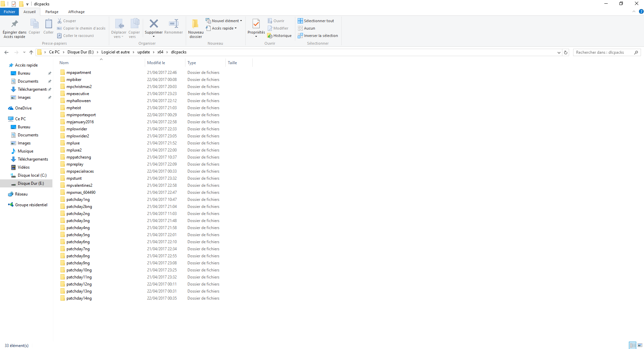Click the Rechercher dans dlcpacks search field
The height and width of the screenshot is (349, 644).
click(603, 52)
